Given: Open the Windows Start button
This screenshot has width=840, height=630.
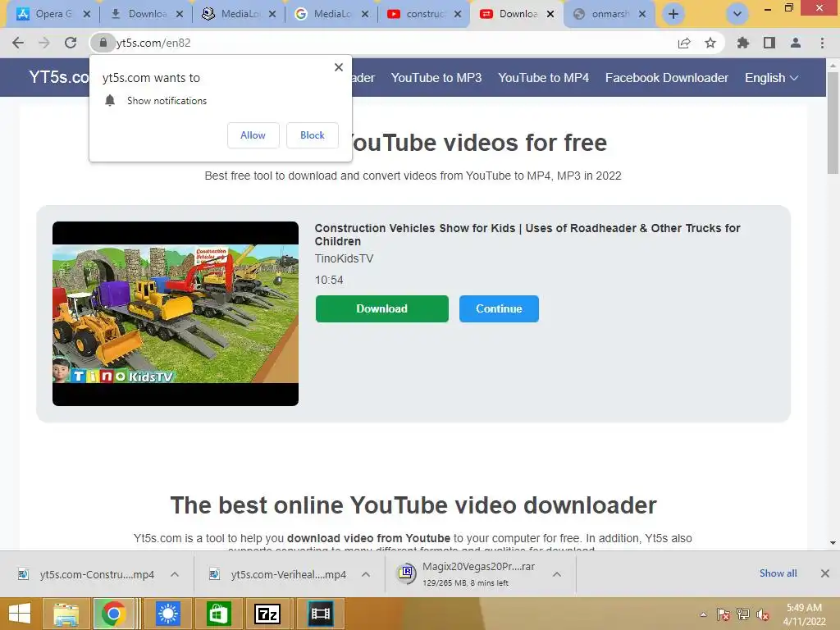Looking at the screenshot, I should [20, 614].
